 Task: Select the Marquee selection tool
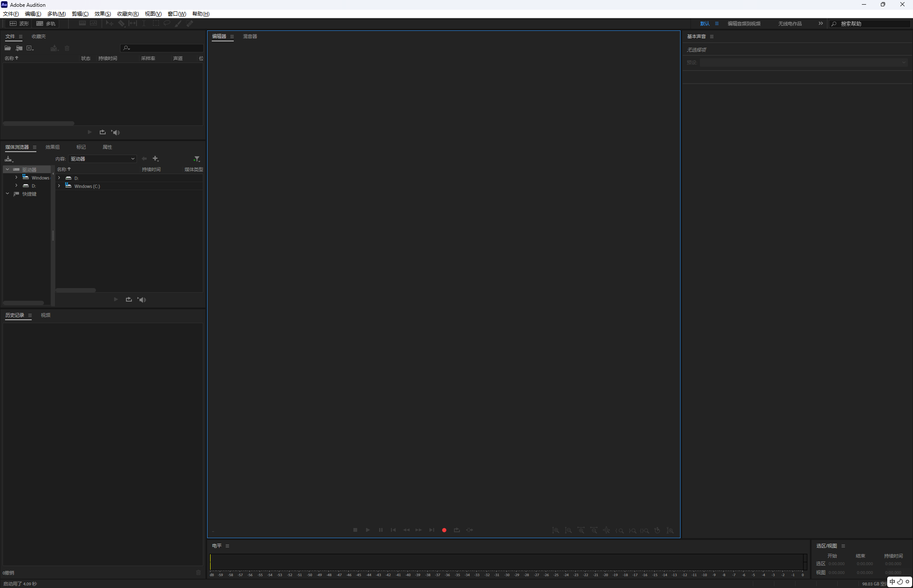coord(156,24)
